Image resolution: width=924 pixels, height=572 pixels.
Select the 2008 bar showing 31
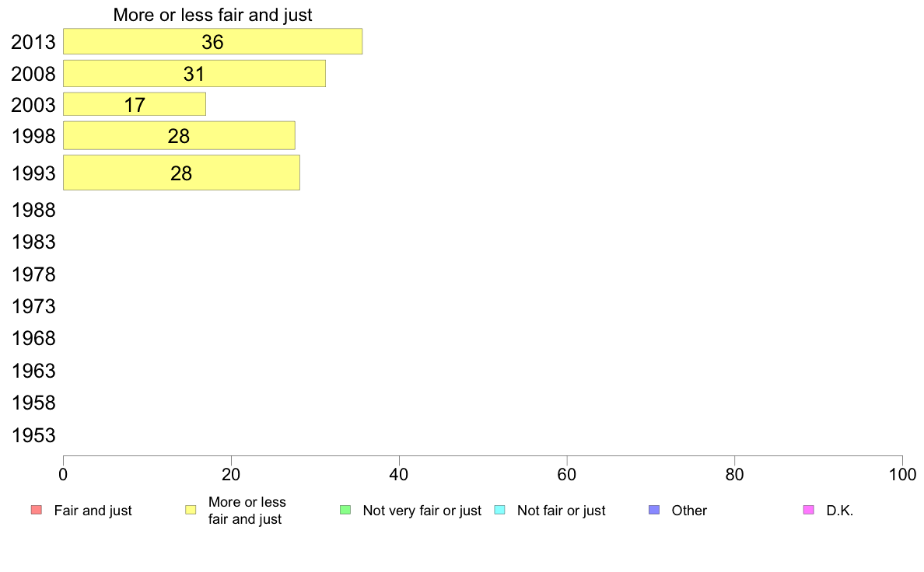194,74
